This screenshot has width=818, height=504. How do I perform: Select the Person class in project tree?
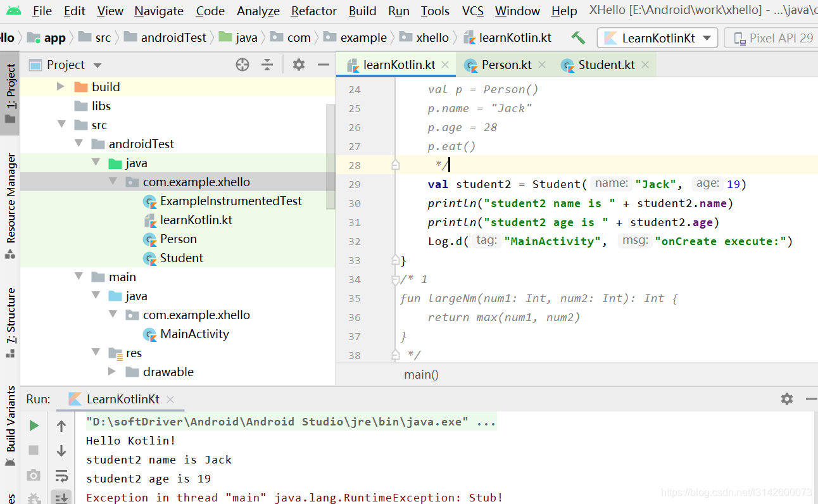coord(178,239)
